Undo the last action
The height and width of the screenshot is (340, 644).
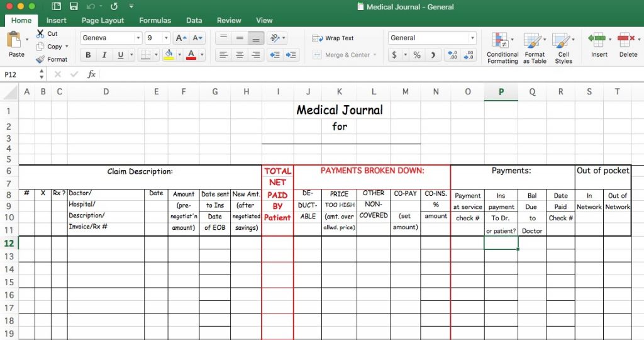point(91,6)
